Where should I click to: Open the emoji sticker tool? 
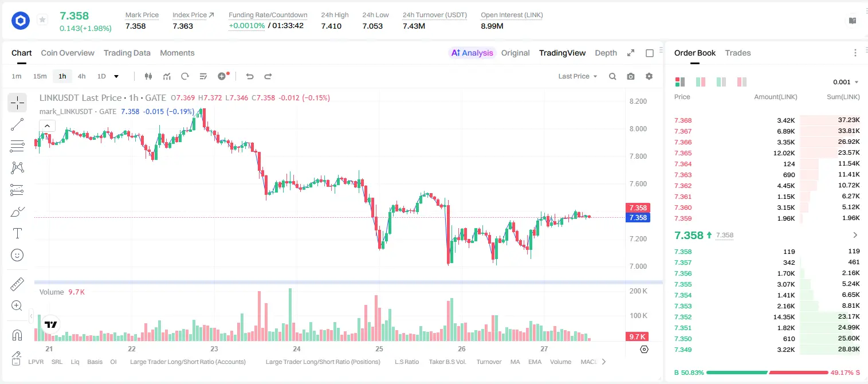17,255
